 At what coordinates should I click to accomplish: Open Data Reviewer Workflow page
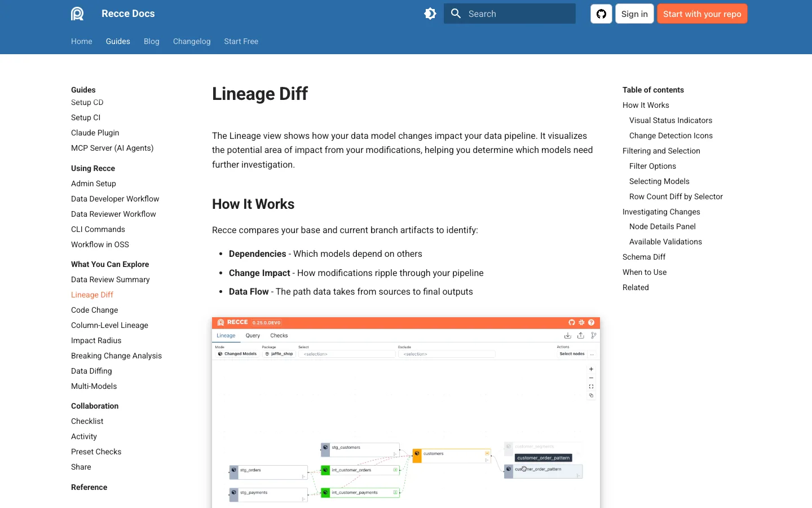pos(113,214)
